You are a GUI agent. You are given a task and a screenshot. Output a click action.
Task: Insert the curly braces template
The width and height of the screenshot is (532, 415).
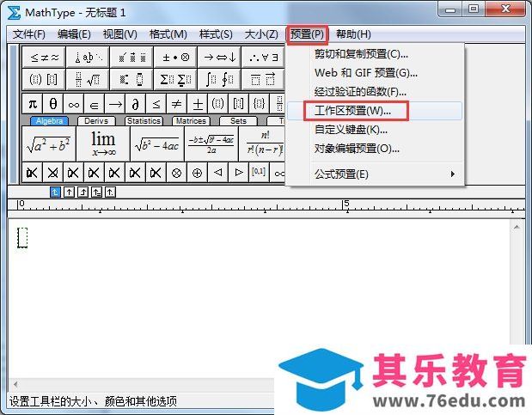(x=260, y=104)
